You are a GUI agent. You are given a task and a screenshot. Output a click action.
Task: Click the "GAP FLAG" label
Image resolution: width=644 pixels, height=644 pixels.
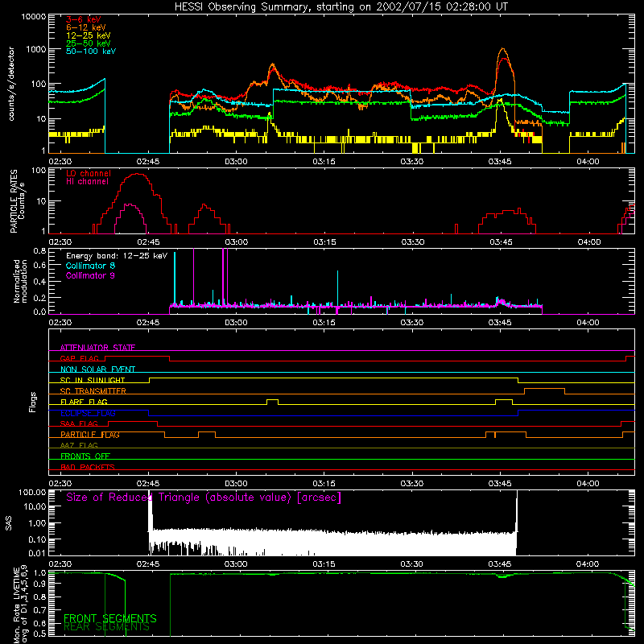[x=79, y=358]
